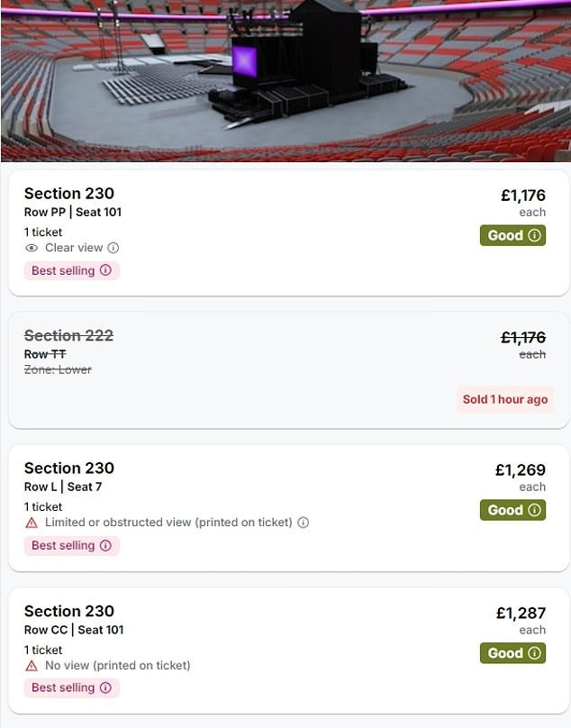Click the eye icon for Clear view

coord(32,248)
